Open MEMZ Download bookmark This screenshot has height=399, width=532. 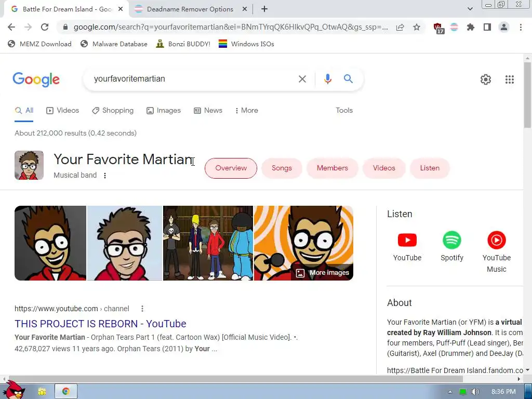39,44
